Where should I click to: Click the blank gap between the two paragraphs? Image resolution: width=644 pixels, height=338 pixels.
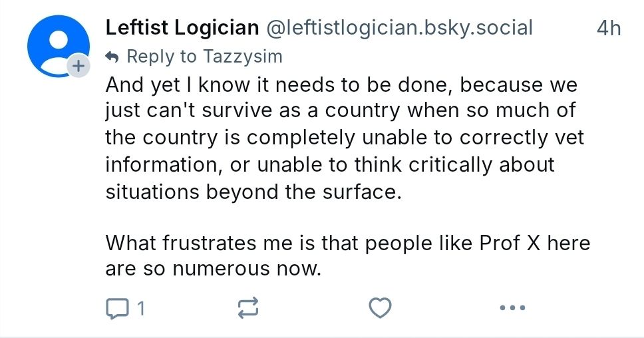click(x=333, y=218)
